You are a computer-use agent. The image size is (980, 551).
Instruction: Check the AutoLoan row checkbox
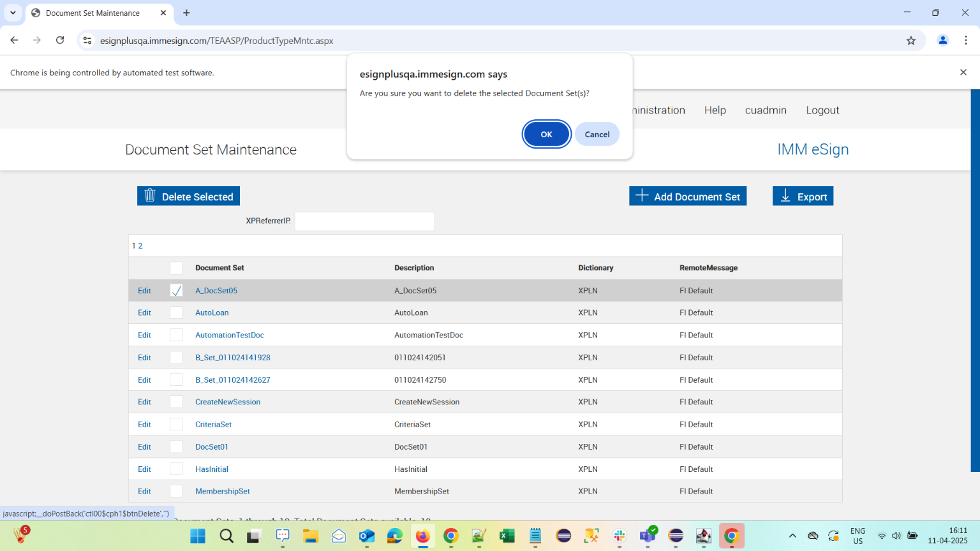click(x=176, y=312)
